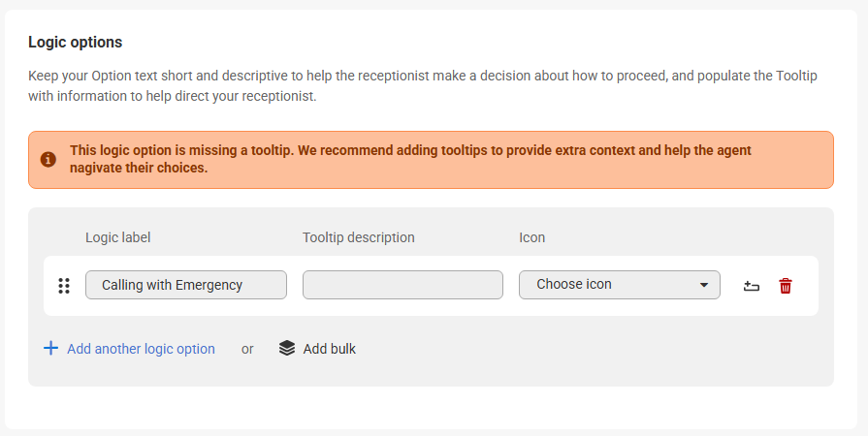The image size is (868, 436).
Task: Click the dropdown arrow in Choose icon
Action: (704, 285)
